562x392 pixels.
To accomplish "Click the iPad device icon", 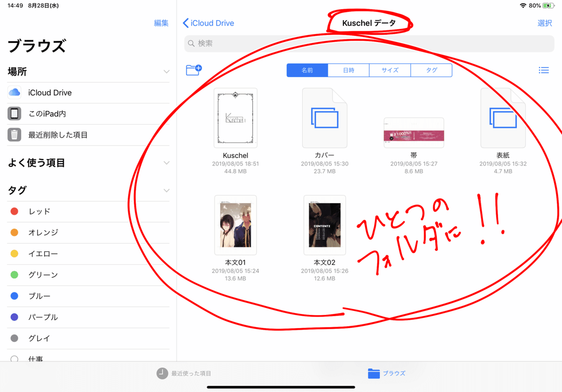I will pos(15,114).
